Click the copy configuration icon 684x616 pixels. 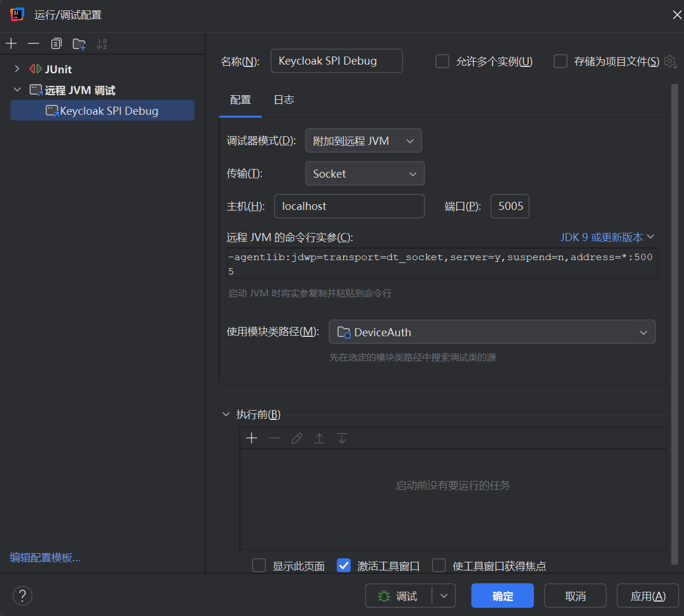(x=56, y=44)
